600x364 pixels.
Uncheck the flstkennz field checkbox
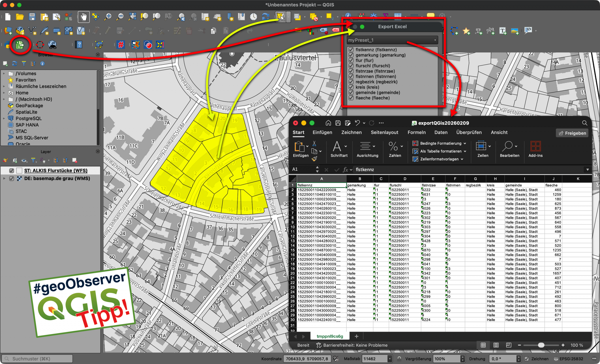coord(351,50)
